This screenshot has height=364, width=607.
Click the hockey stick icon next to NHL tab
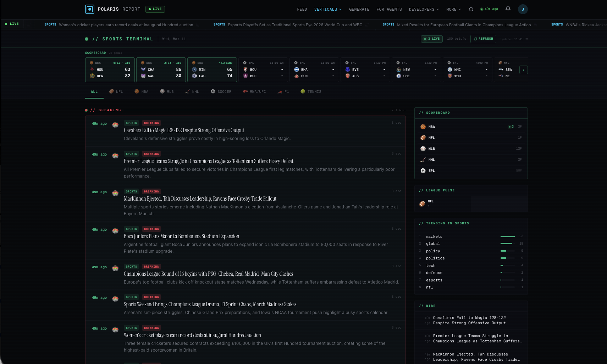pyautogui.click(x=188, y=91)
